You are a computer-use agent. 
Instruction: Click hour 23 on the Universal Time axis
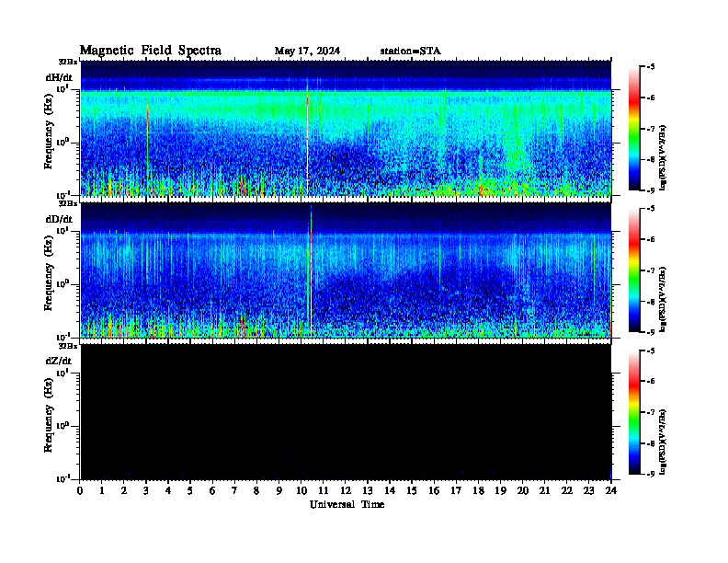[588, 491]
